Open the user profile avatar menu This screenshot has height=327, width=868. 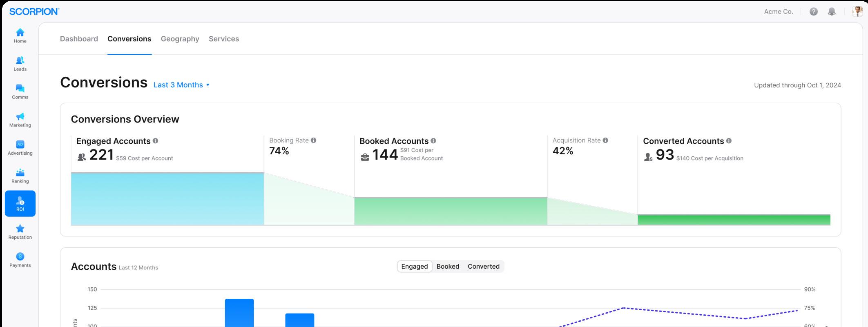click(x=857, y=11)
